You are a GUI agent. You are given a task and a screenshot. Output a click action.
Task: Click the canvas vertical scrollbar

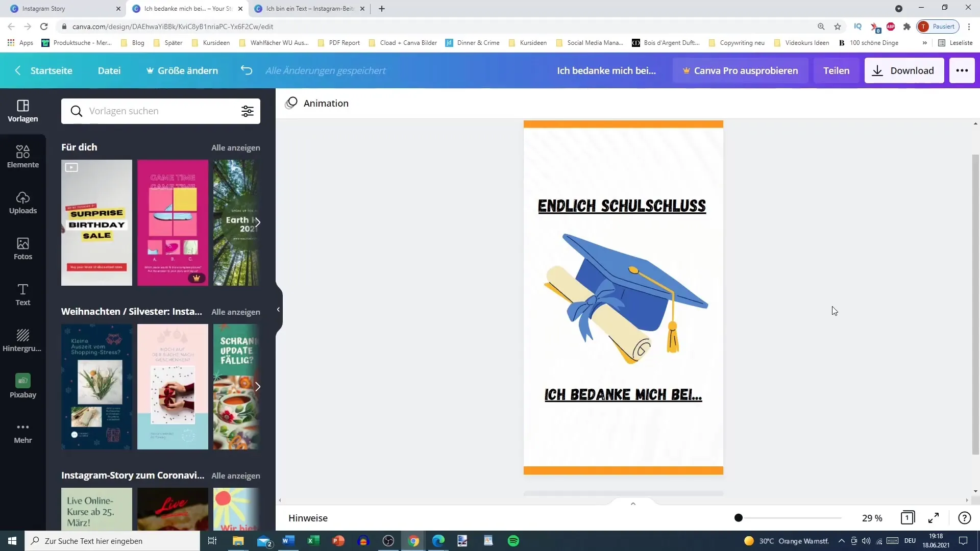point(975,304)
